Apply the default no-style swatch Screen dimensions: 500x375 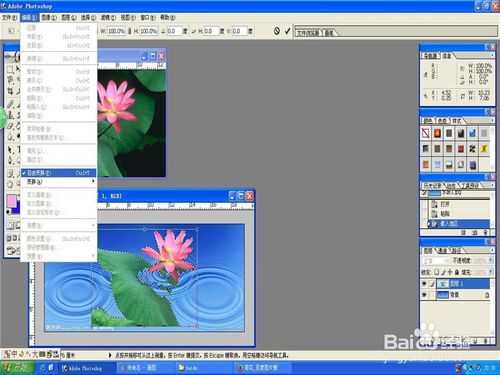click(426, 133)
